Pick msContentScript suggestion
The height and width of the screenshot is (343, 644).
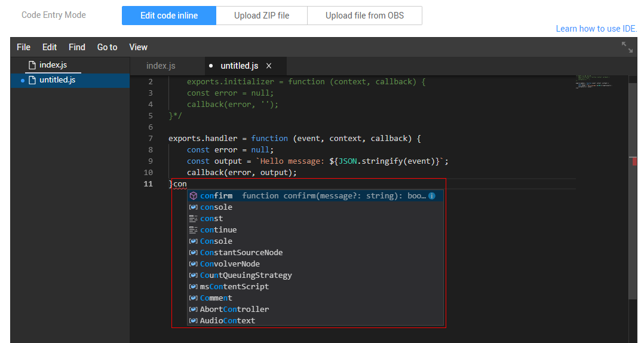point(315,287)
